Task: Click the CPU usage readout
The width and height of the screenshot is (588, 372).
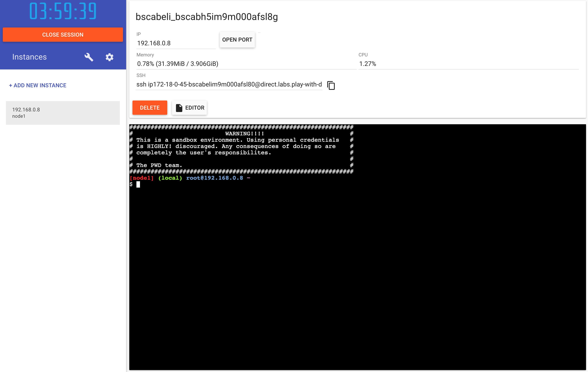Action: tap(367, 64)
